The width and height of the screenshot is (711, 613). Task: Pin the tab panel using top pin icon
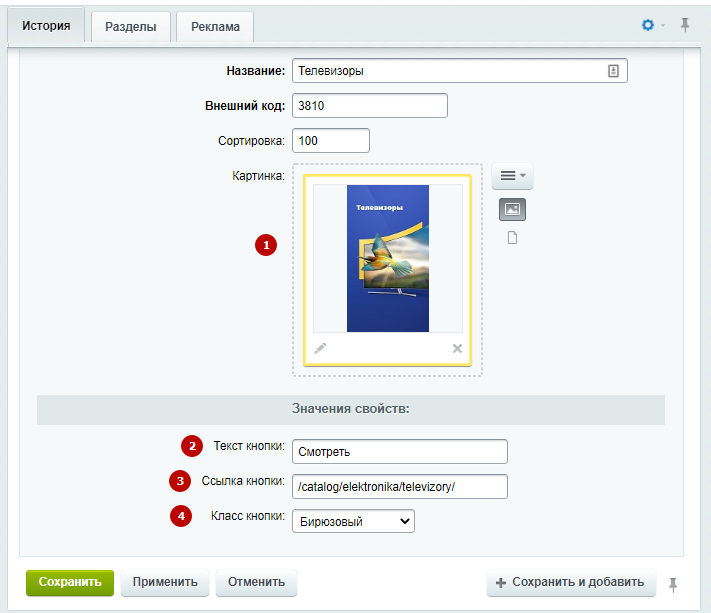685,25
